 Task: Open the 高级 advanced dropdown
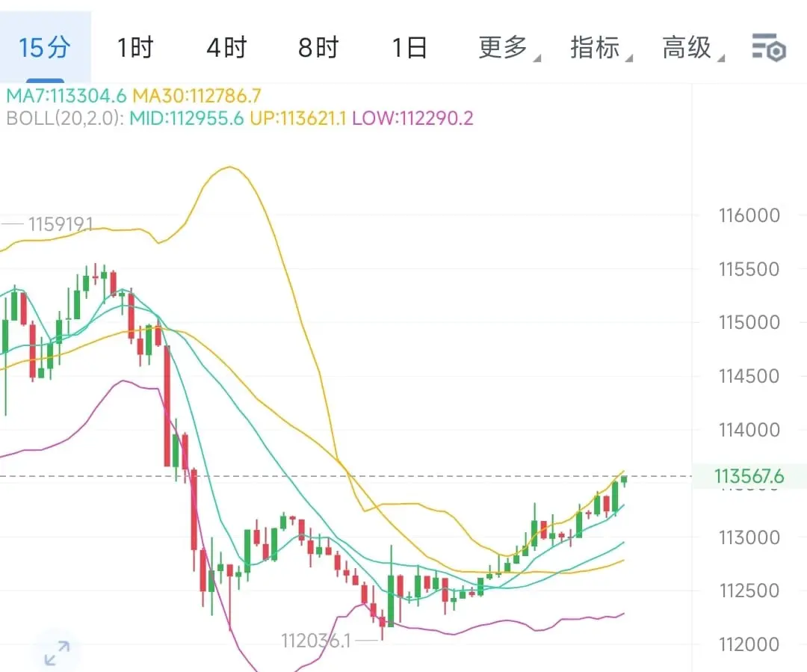click(x=692, y=47)
